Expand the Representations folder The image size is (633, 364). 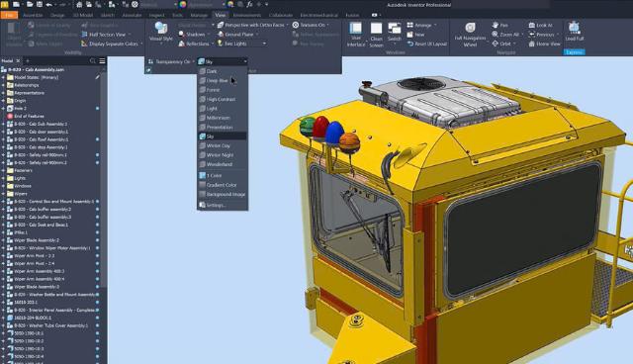3,93
